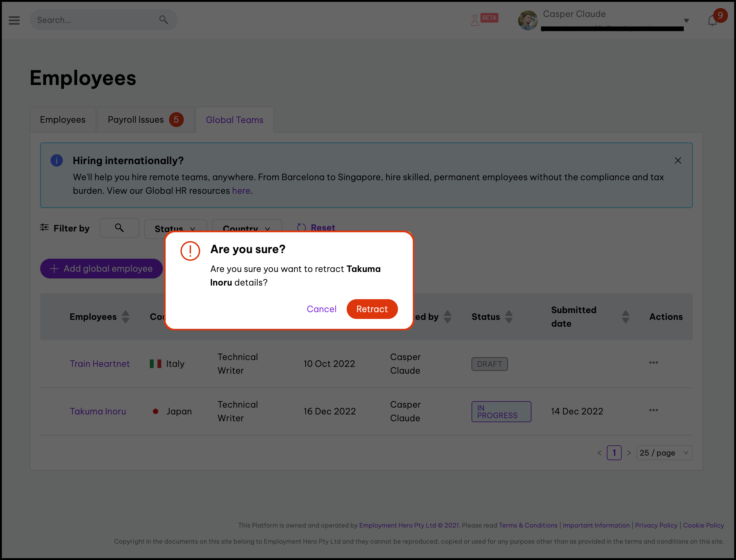Open the hamburger navigation menu

point(14,20)
